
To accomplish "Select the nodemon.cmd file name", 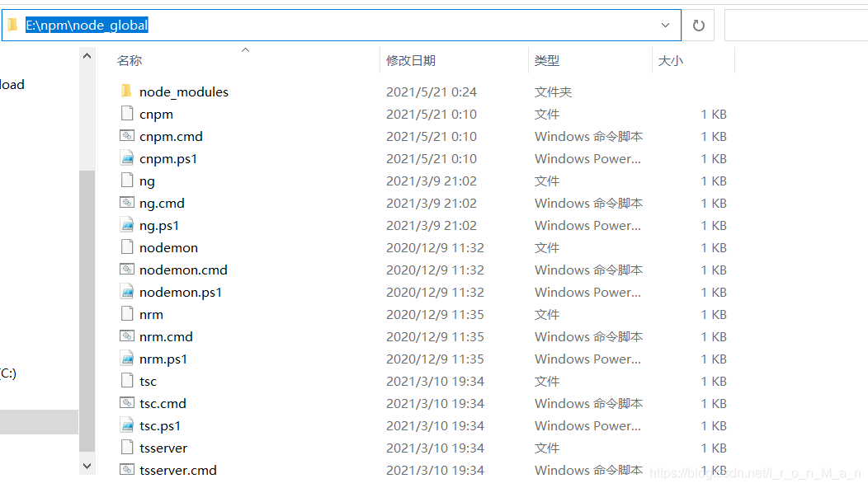I will click(183, 270).
